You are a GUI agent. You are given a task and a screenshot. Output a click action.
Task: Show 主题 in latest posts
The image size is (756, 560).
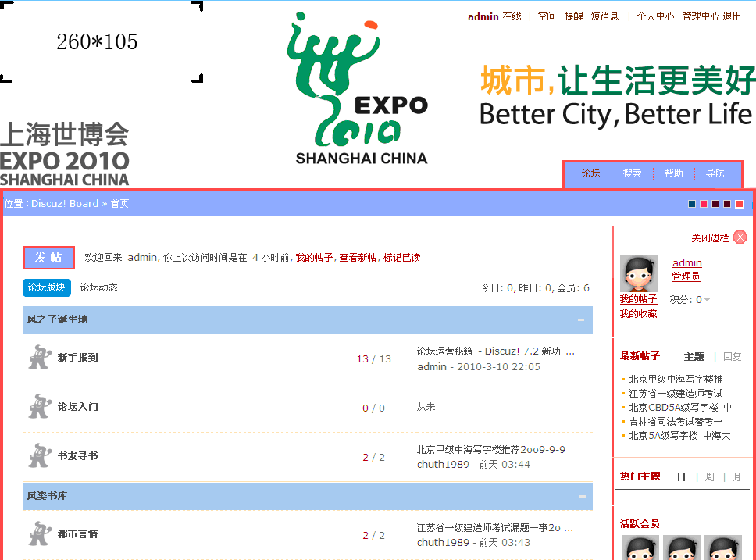coord(694,356)
